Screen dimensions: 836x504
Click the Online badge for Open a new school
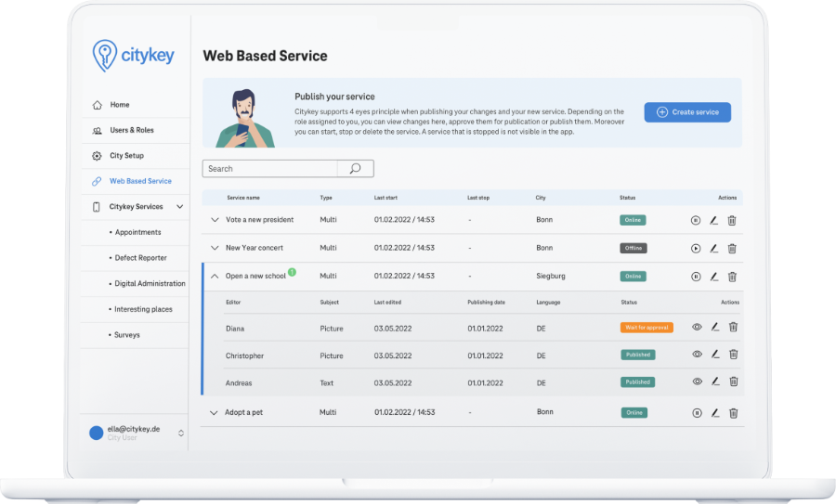(x=633, y=277)
